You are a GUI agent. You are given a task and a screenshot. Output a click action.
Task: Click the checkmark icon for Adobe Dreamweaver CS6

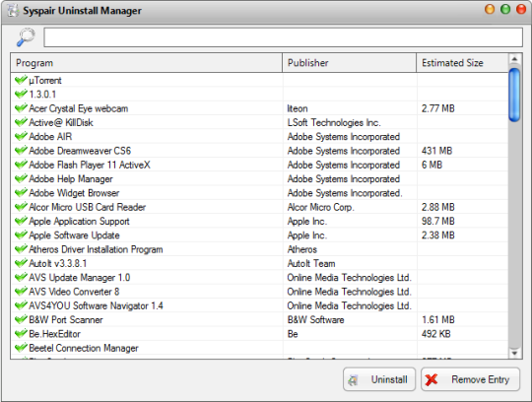point(21,151)
